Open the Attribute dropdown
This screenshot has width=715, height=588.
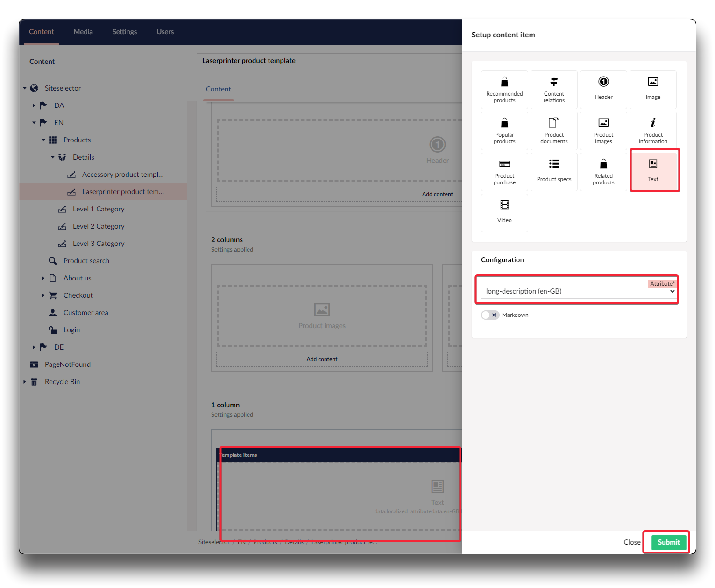[x=579, y=291]
